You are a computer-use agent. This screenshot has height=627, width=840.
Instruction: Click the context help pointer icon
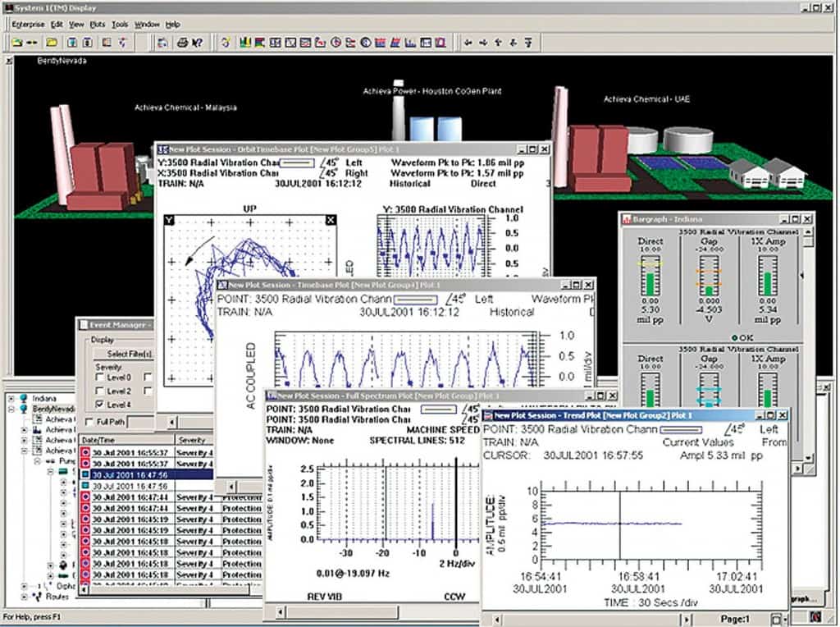pyautogui.click(x=198, y=42)
